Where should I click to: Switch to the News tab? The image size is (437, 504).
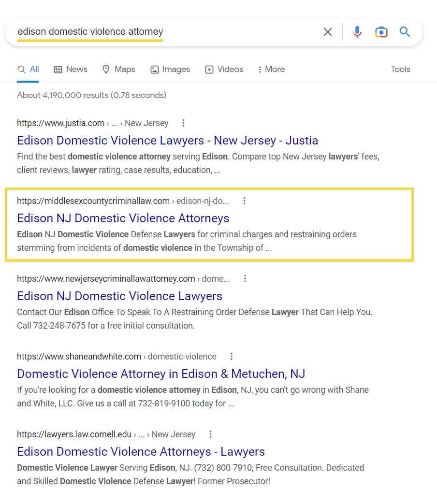71,69
